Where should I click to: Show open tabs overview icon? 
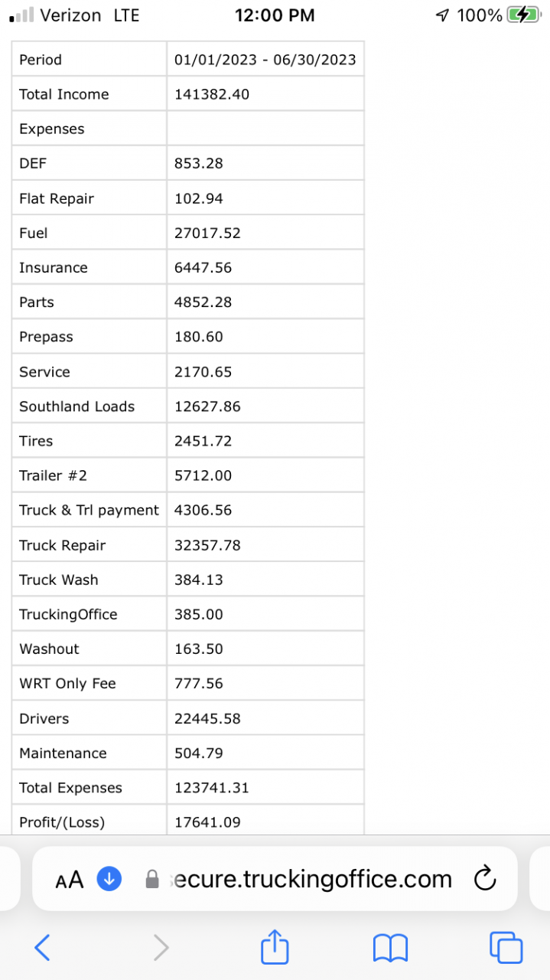pyautogui.click(x=506, y=948)
